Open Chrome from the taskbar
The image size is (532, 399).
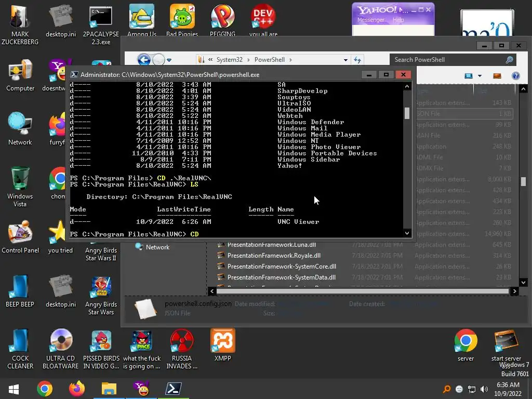click(x=45, y=389)
